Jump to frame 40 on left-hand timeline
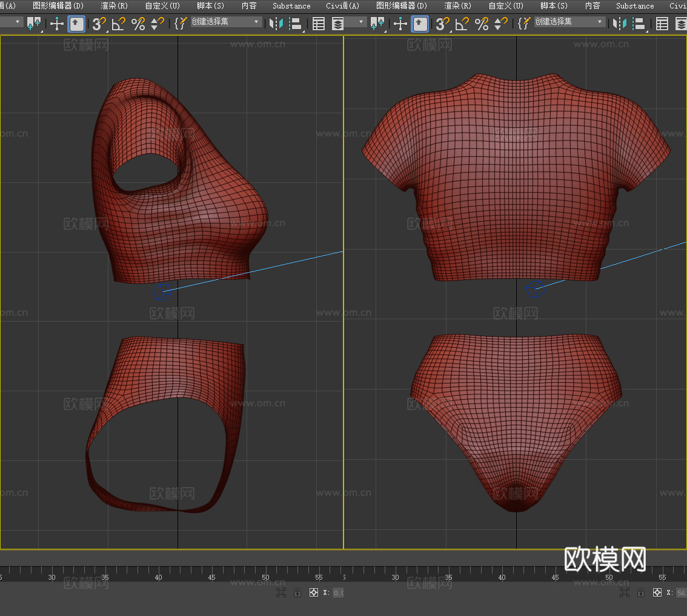The width and height of the screenshot is (687, 616). pos(159,577)
